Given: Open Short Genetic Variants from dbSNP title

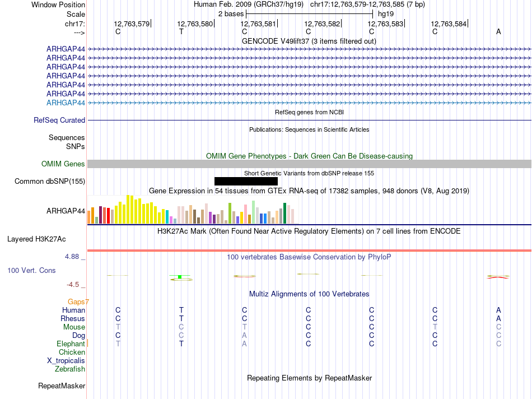Looking at the screenshot, I should tap(309, 173).
